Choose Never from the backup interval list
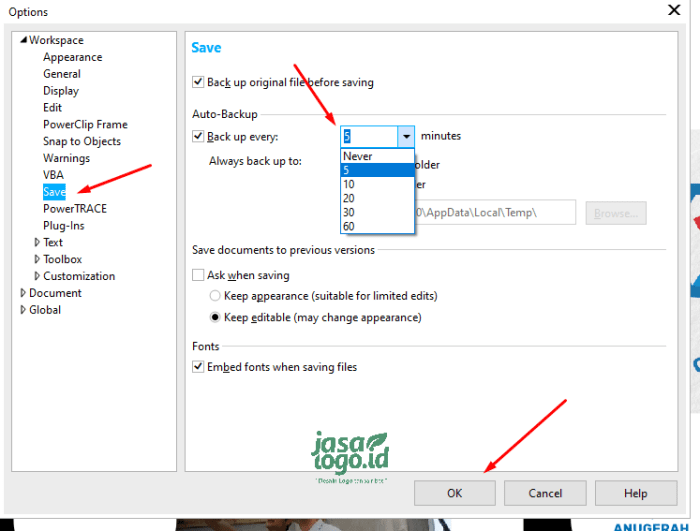 click(x=357, y=157)
